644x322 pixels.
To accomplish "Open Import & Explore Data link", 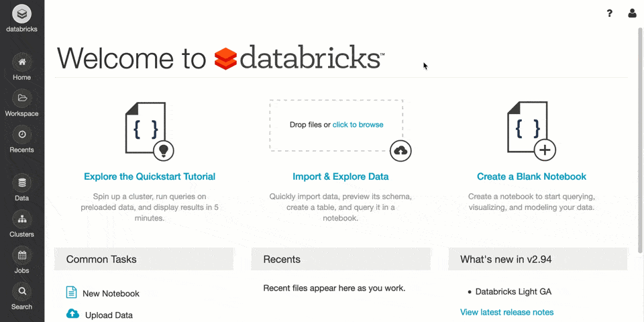I will [x=340, y=177].
